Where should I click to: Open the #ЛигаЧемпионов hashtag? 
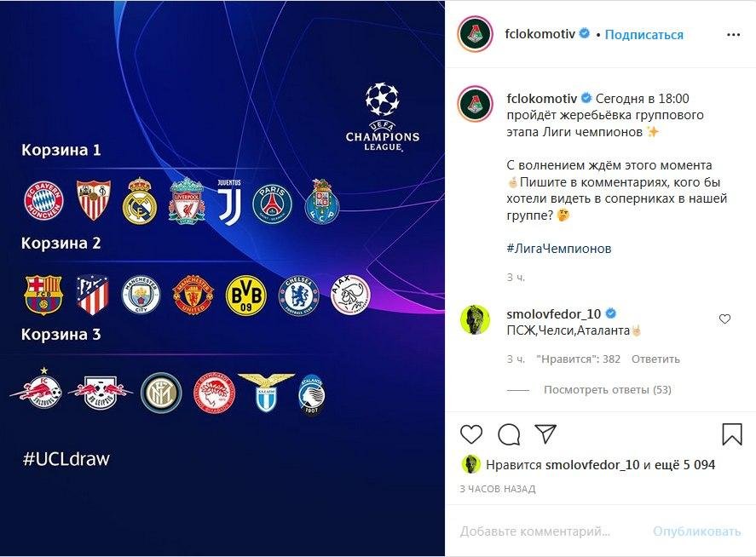click(x=559, y=249)
